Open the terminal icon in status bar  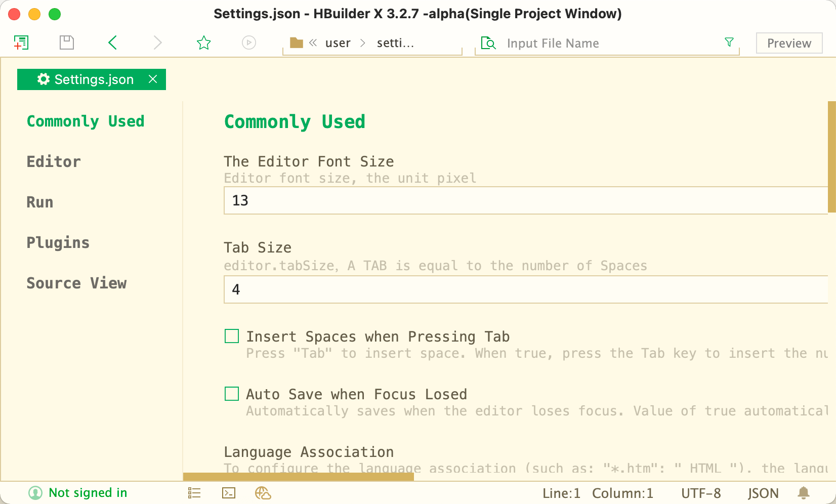229,493
